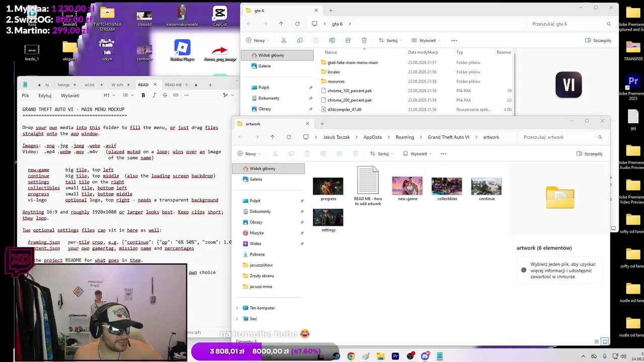Search in the artwork folder field
The height and width of the screenshot is (362, 644).
click(x=562, y=137)
